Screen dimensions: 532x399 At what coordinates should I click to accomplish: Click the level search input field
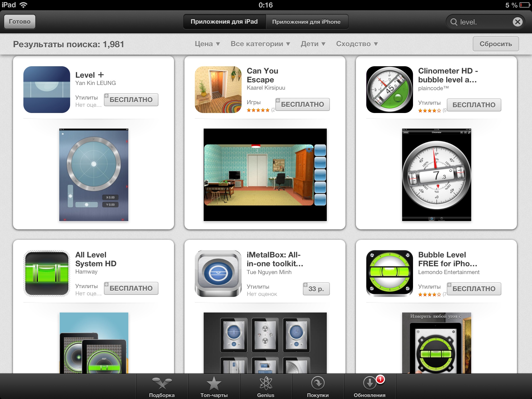[x=483, y=22]
